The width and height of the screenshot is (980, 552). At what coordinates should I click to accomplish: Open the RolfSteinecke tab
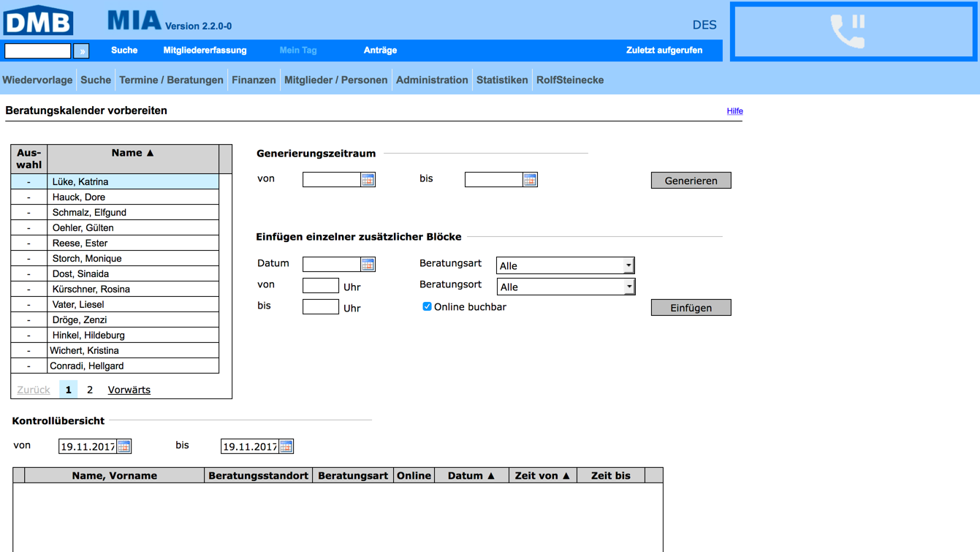tap(570, 80)
